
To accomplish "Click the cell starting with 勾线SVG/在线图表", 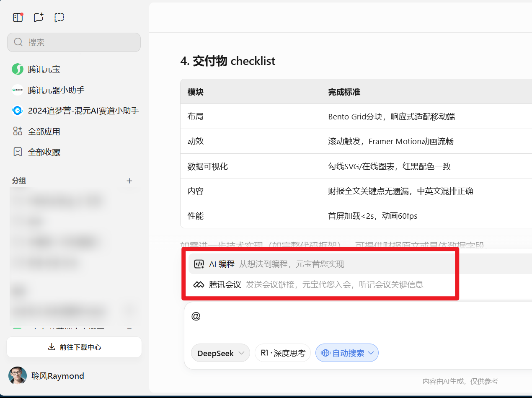I will tap(426, 166).
